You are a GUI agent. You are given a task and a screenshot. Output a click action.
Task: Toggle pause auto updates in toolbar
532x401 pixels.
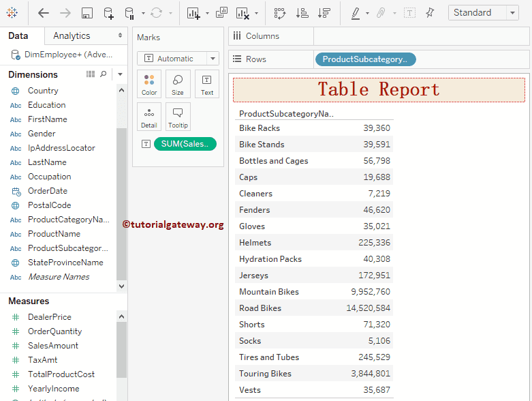(x=129, y=13)
